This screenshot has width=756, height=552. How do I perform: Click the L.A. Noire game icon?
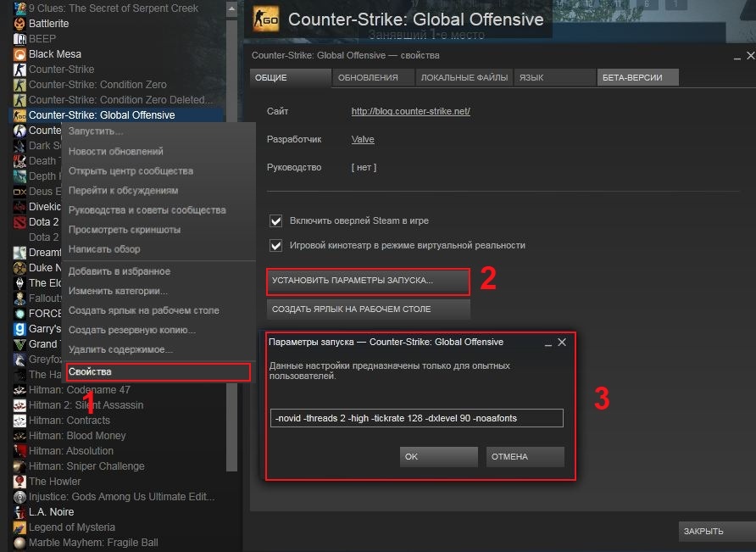19,512
